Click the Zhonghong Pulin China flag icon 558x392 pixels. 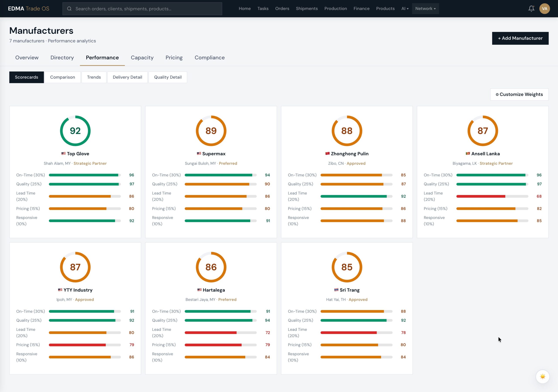click(x=327, y=154)
